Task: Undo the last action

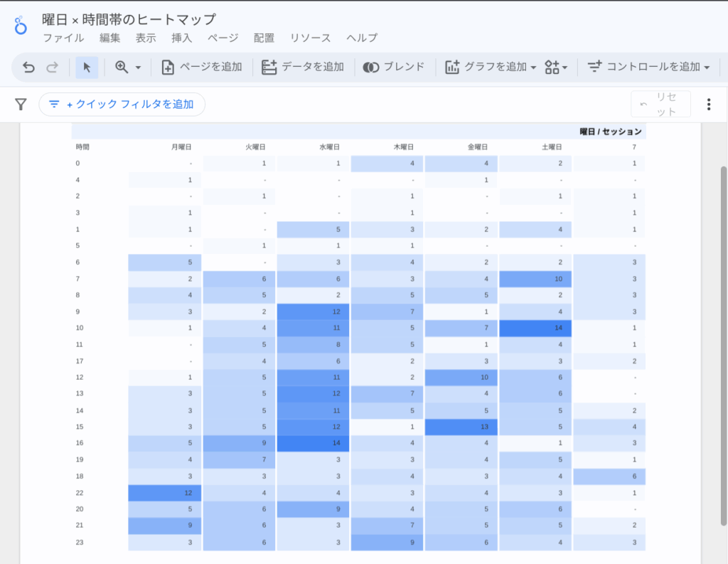Action: (28, 68)
